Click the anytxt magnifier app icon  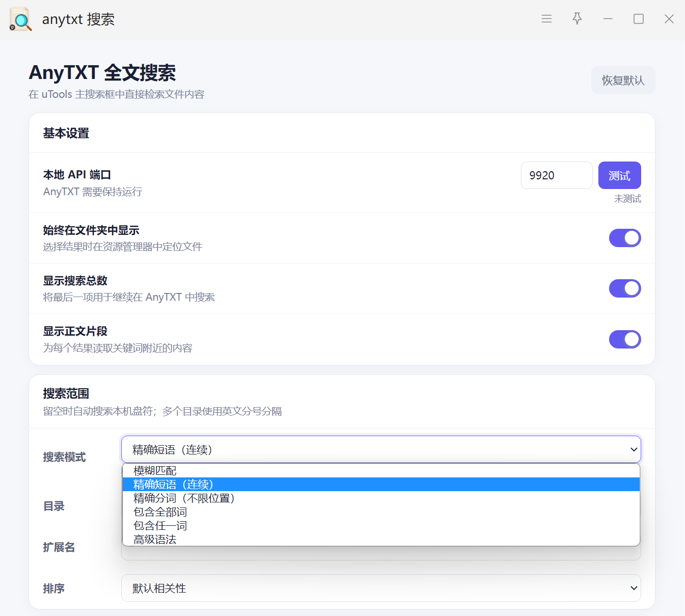coord(20,19)
